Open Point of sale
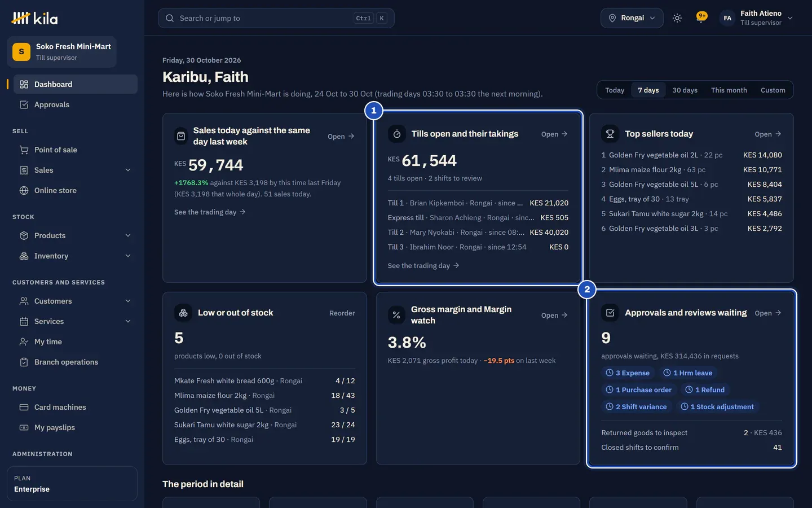This screenshot has width=812, height=508. tap(75, 150)
